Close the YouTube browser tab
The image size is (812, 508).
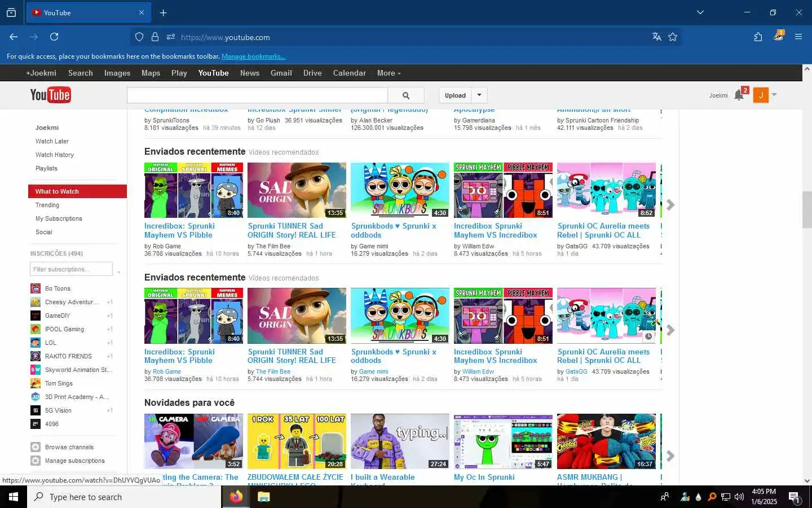click(x=142, y=12)
